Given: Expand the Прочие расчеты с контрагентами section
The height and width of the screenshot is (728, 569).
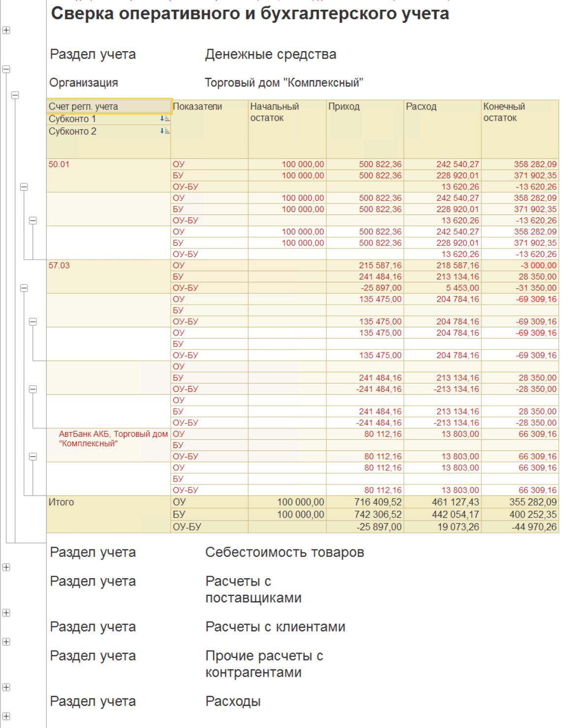Looking at the screenshot, I should click(6, 687).
